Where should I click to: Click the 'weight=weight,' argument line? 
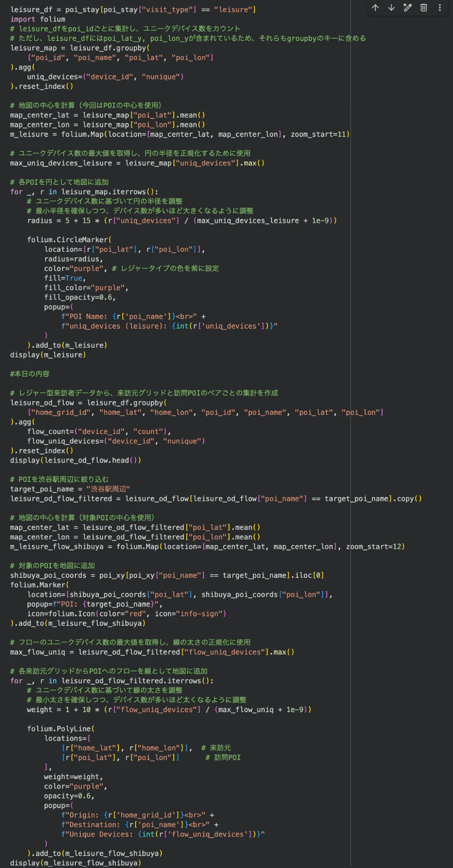click(x=74, y=777)
